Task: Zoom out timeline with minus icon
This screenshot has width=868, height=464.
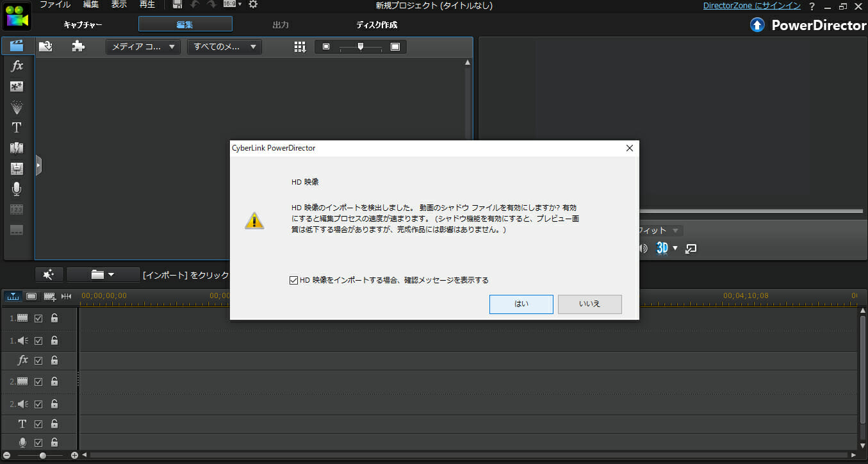Action: point(6,455)
